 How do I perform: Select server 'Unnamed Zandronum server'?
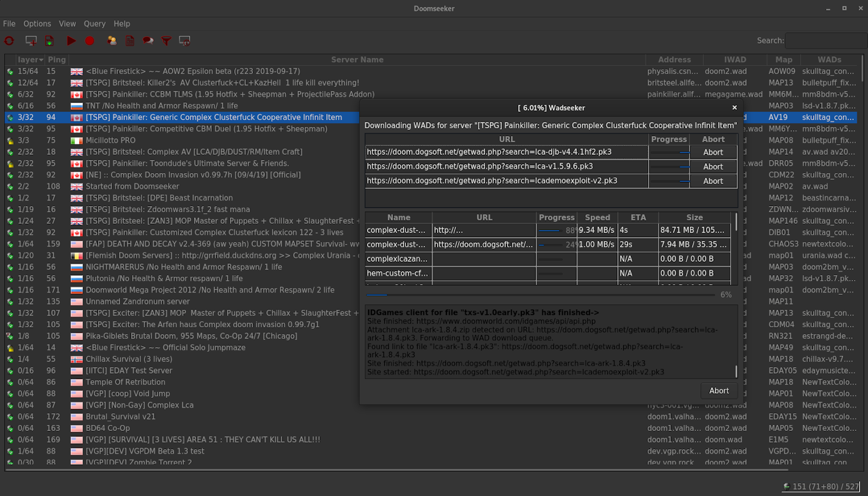[x=137, y=302]
